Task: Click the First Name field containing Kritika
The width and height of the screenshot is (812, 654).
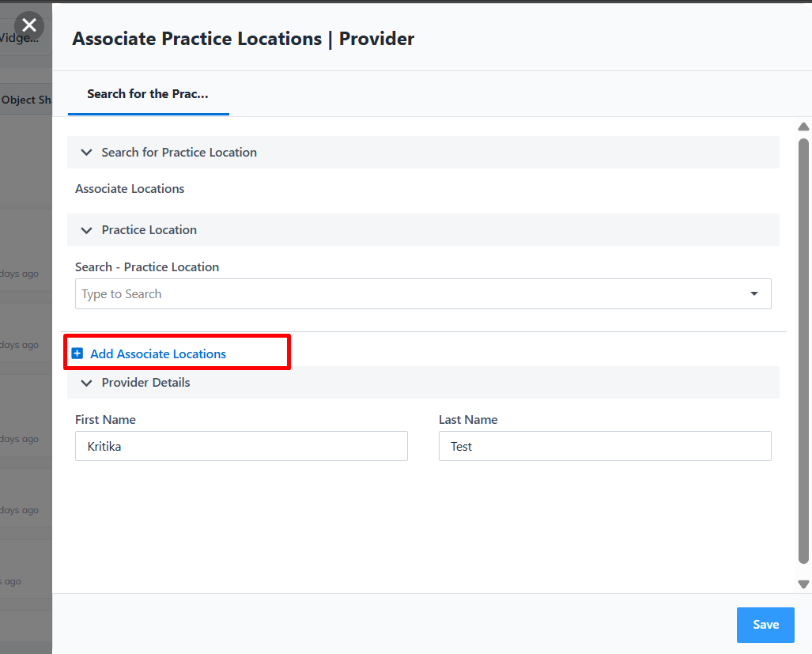Action: [x=241, y=446]
